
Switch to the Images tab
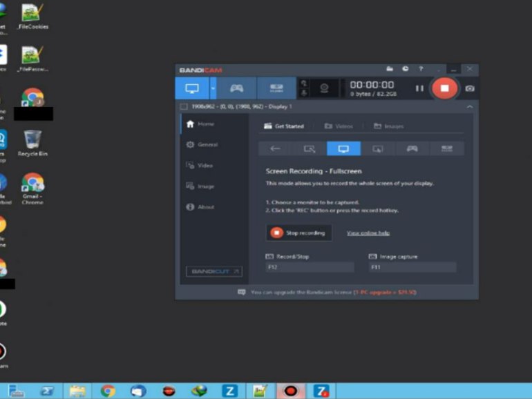(388, 126)
